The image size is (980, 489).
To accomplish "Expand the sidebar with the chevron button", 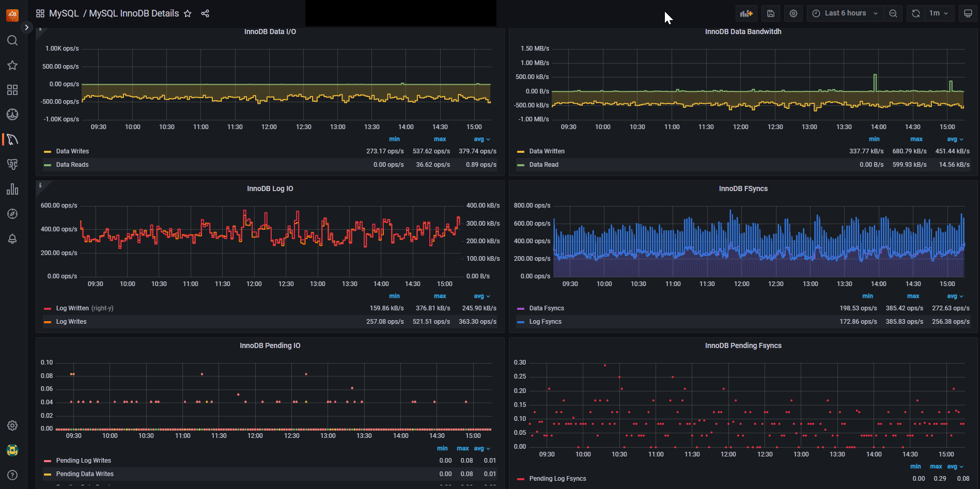I will (26, 27).
